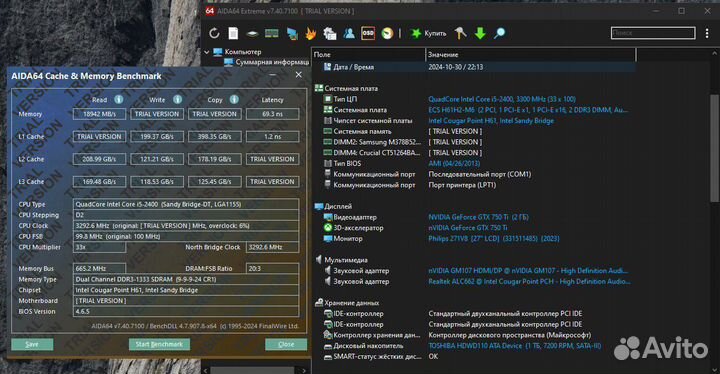Click the Мультимедиа section header
This screenshot has height=374, width=720.
(346, 260)
